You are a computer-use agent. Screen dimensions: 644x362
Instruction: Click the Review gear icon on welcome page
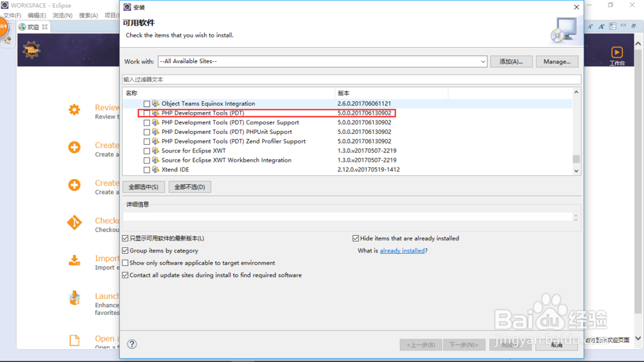click(74, 110)
